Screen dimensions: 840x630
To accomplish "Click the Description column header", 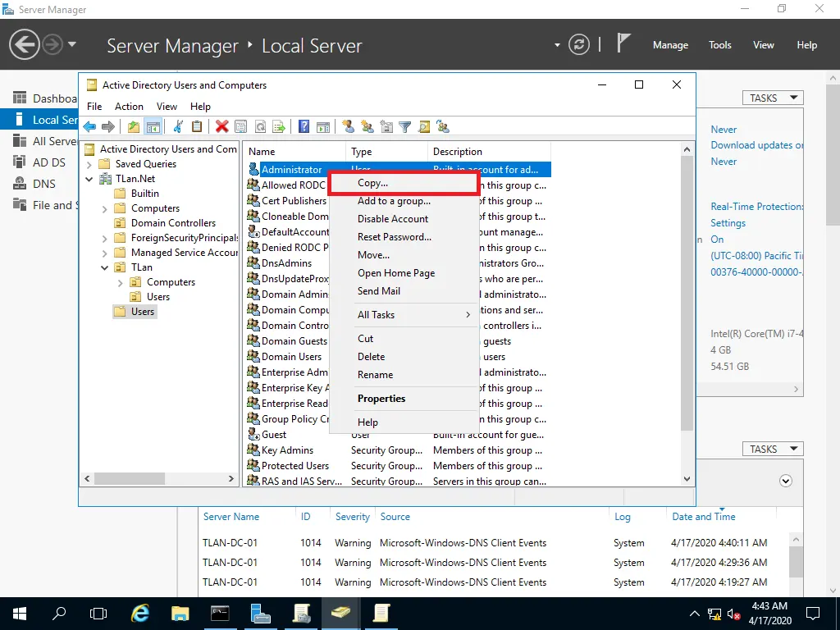I will (489, 152).
